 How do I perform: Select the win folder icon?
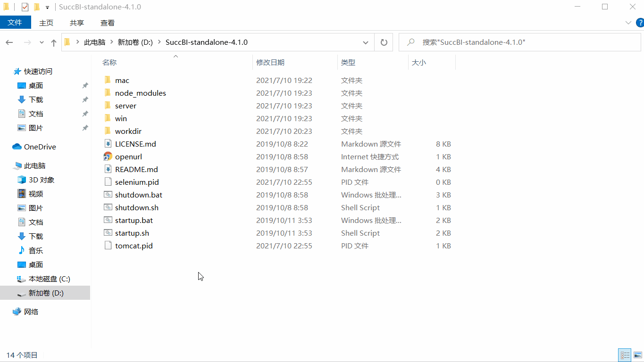108,118
